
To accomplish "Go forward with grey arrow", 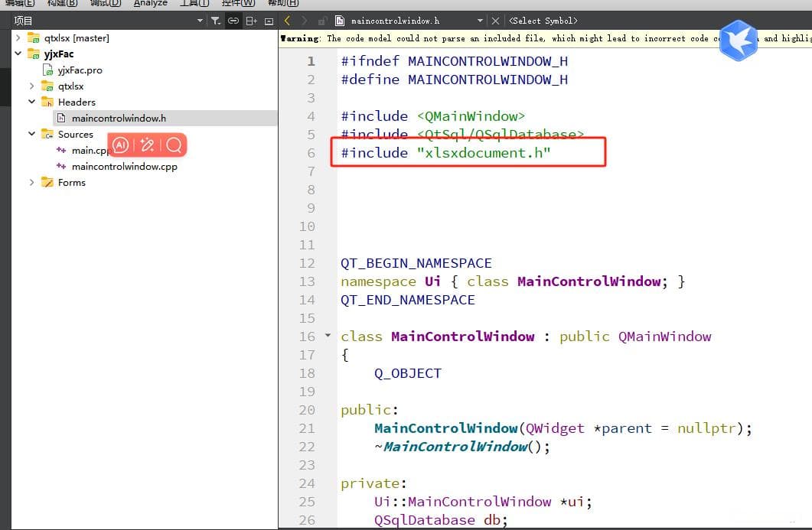I will 305,21.
